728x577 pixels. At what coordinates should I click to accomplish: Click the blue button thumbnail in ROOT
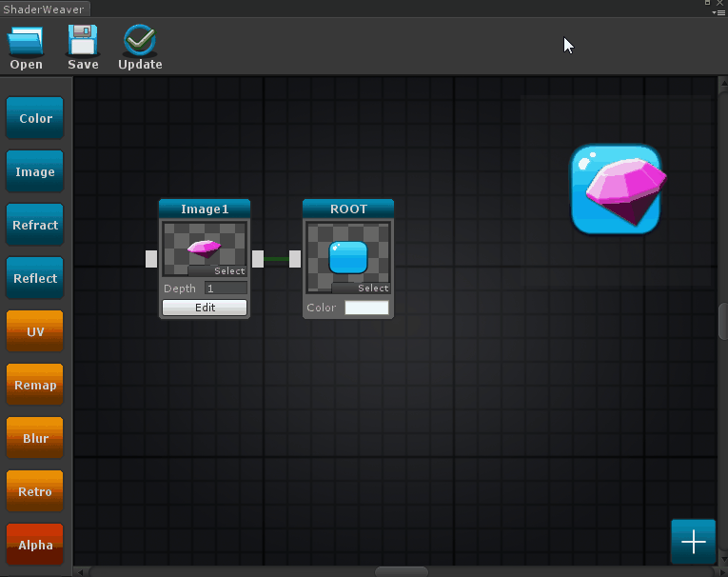(x=348, y=257)
